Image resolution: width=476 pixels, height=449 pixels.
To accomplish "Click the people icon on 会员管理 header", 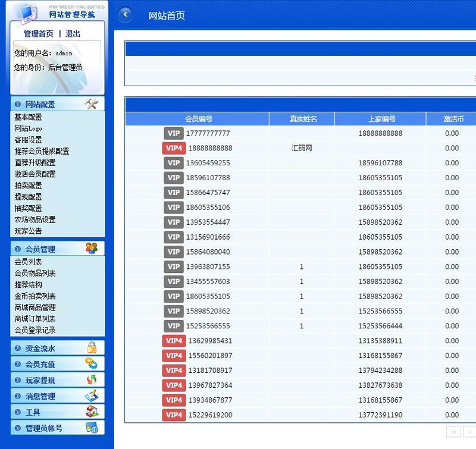I will (x=91, y=249).
